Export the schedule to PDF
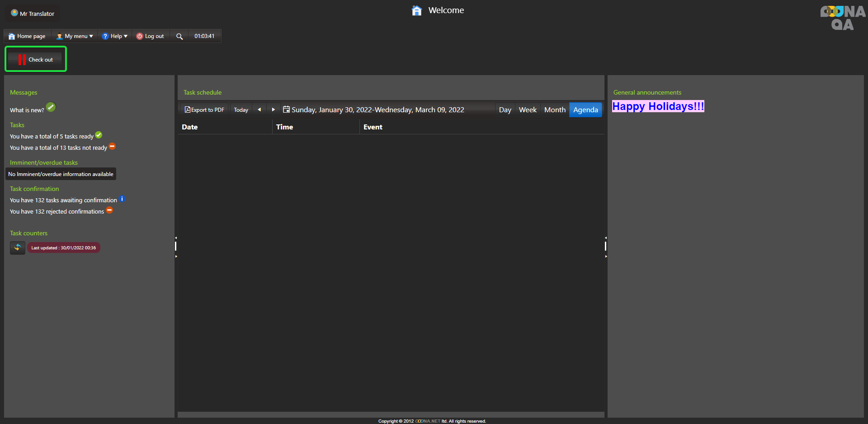868x424 pixels. click(204, 110)
